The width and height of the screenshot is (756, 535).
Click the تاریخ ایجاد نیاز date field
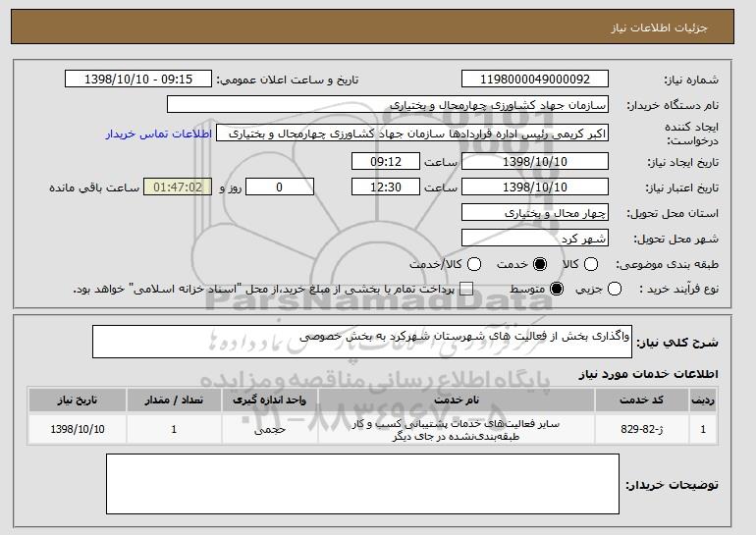[535, 161]
